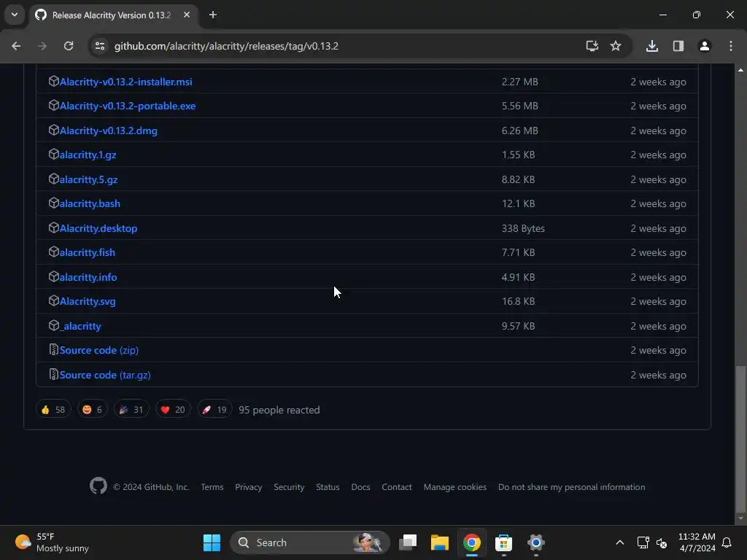747x560 pixels.
Task: Open the tab search dropdown arrow
Action: [15, 15]
